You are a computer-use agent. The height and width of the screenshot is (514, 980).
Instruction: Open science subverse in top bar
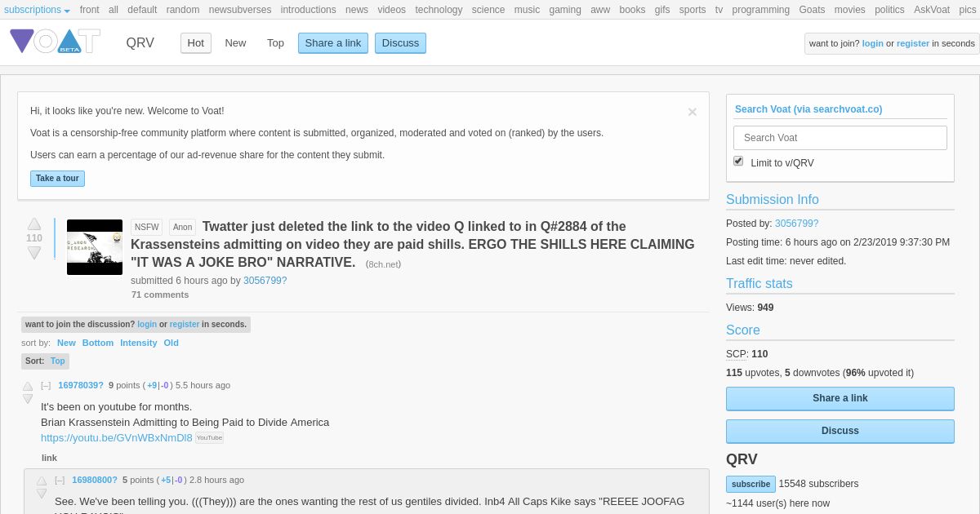[x=488, y=10]
